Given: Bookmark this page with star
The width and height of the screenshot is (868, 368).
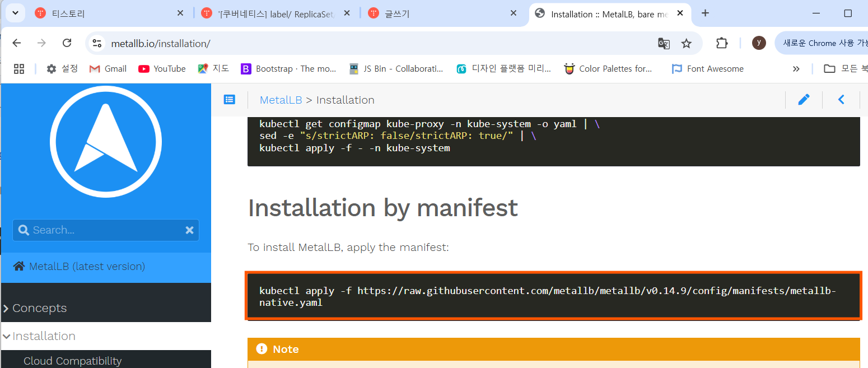Looking at the screenshot, I should [x=687, y=43].
